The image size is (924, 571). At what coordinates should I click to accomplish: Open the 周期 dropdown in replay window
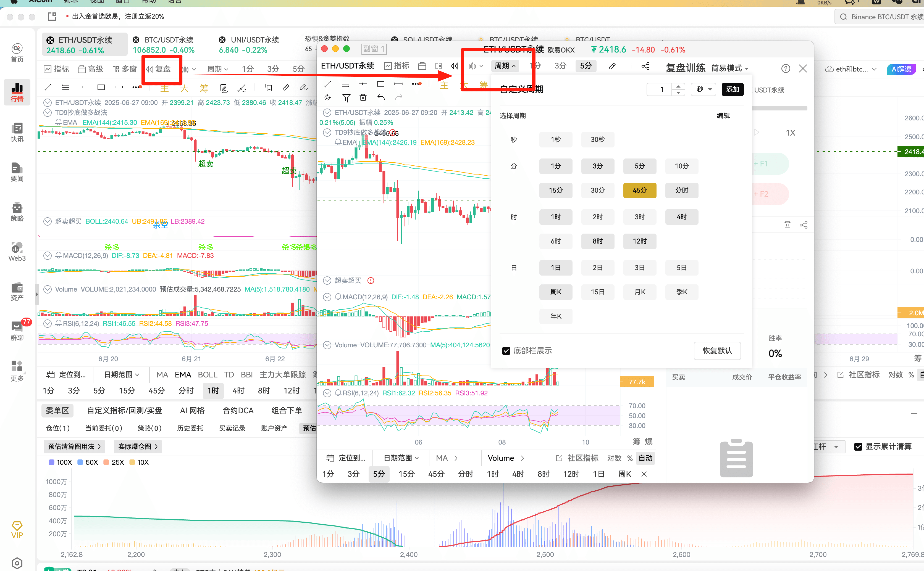point(505,66)
